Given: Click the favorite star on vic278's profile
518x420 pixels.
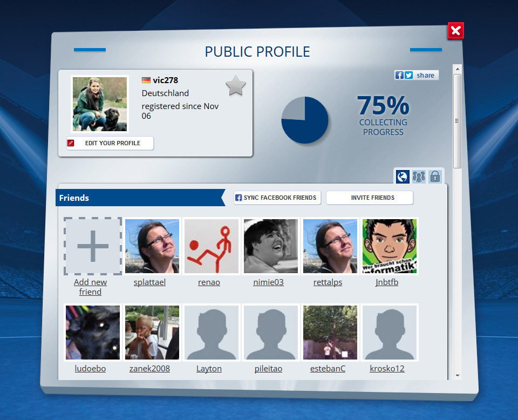Looking at the screenshot, I should 236,86.
